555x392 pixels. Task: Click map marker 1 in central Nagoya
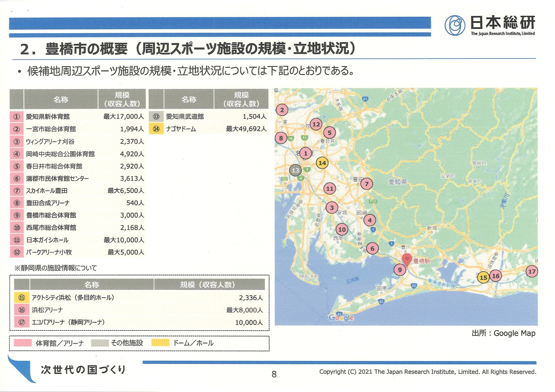coord(306,153)
